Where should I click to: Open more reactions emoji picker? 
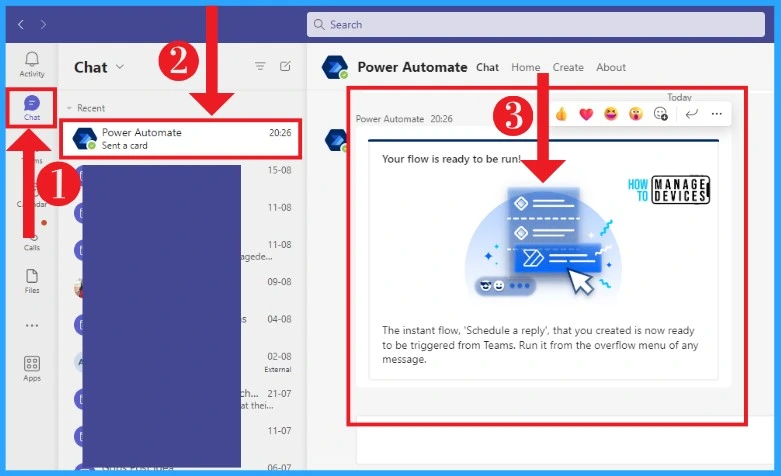[x=660, y=114]
